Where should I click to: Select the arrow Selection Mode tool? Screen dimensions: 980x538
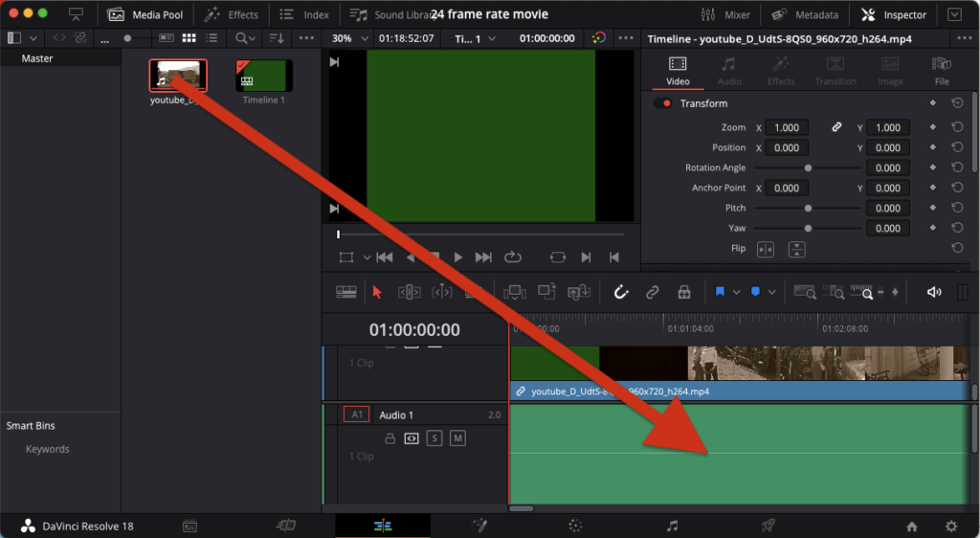[x=376, y=292]
